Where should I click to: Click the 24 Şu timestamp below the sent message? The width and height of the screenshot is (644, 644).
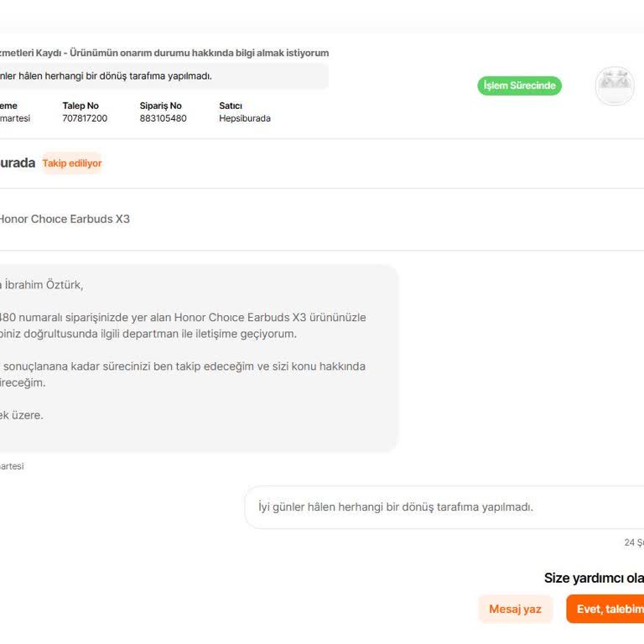(x=633, y=543)
